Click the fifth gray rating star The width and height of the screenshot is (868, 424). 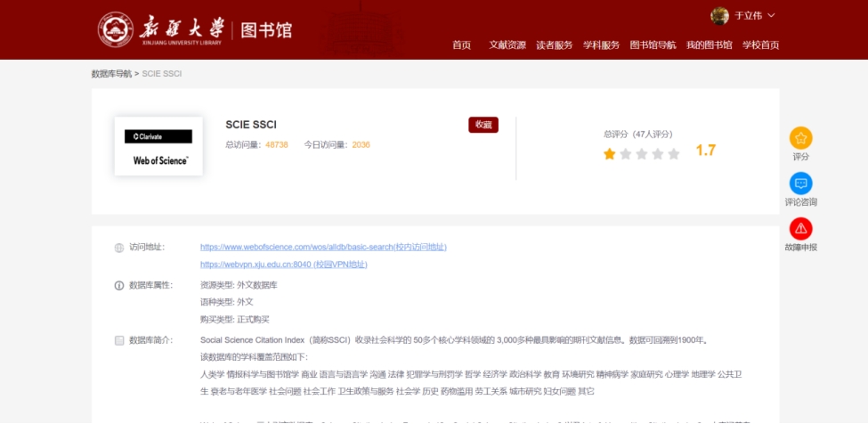pyautogui.click(x=674, y=154)
